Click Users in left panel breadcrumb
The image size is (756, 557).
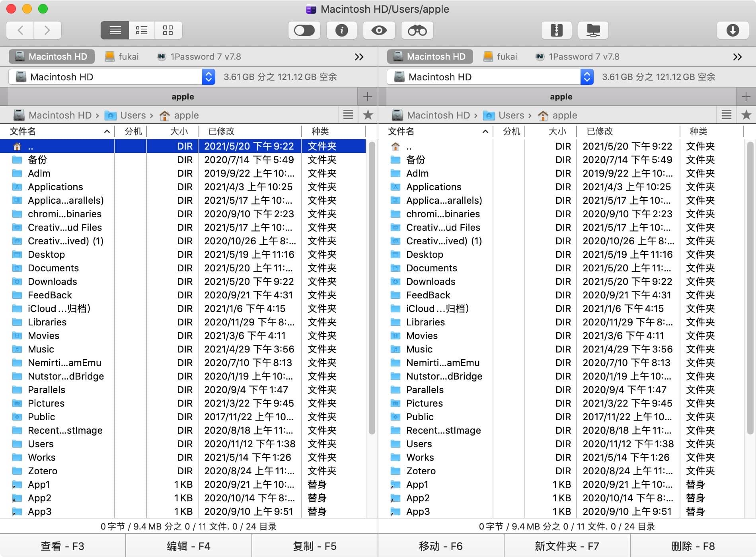[125, 115]
